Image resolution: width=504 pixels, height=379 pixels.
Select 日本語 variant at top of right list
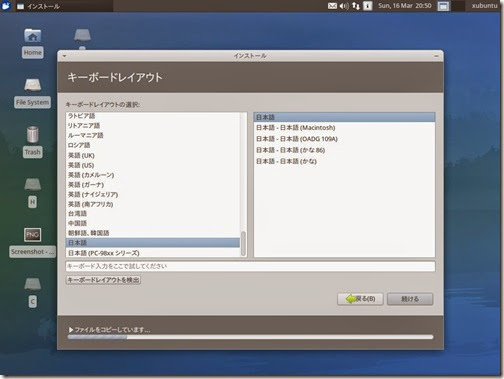(x=344, y=117)
